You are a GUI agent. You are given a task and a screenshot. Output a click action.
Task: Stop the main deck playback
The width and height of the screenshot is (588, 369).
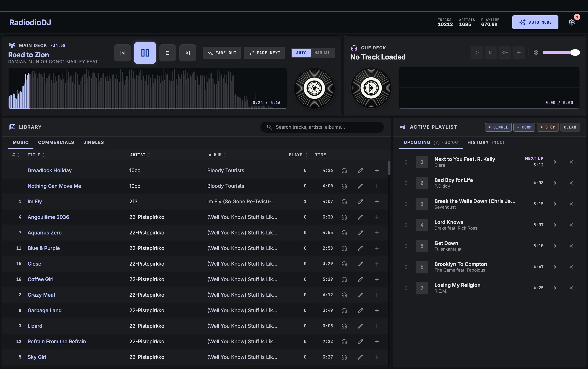(167, 53)
